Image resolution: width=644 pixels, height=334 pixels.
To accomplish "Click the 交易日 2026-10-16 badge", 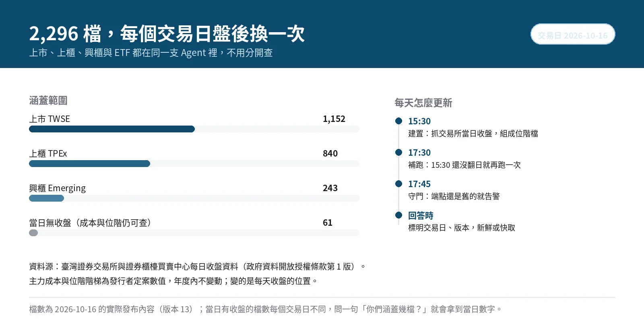I will (573, 34).
